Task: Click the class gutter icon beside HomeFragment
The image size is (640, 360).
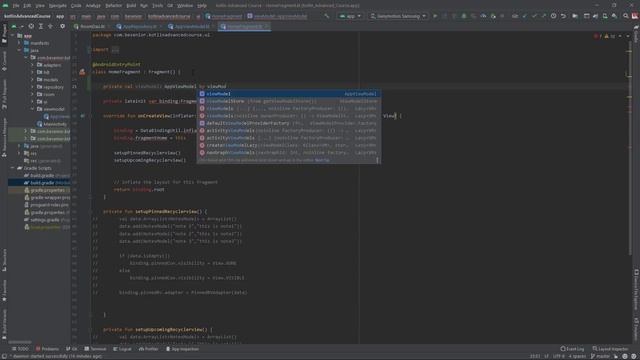Action: 82,72
